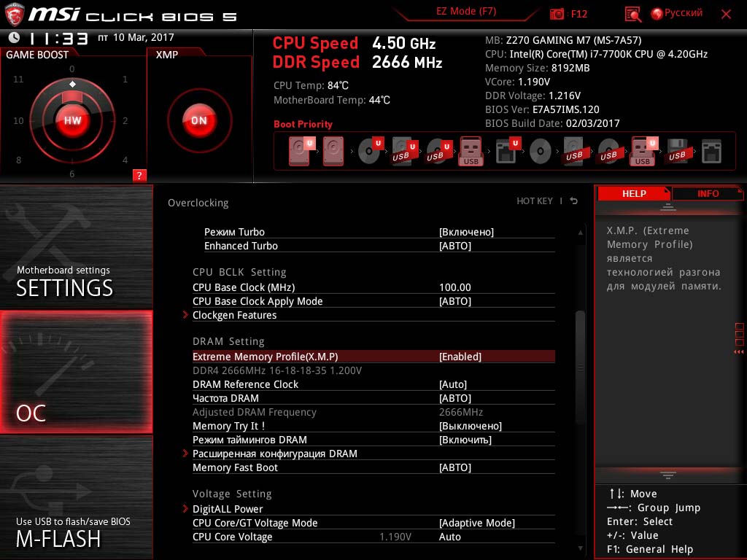Select USB key boot icon with U badge
Viewport: 747px width, 560px height.
[x=643, y=152]
